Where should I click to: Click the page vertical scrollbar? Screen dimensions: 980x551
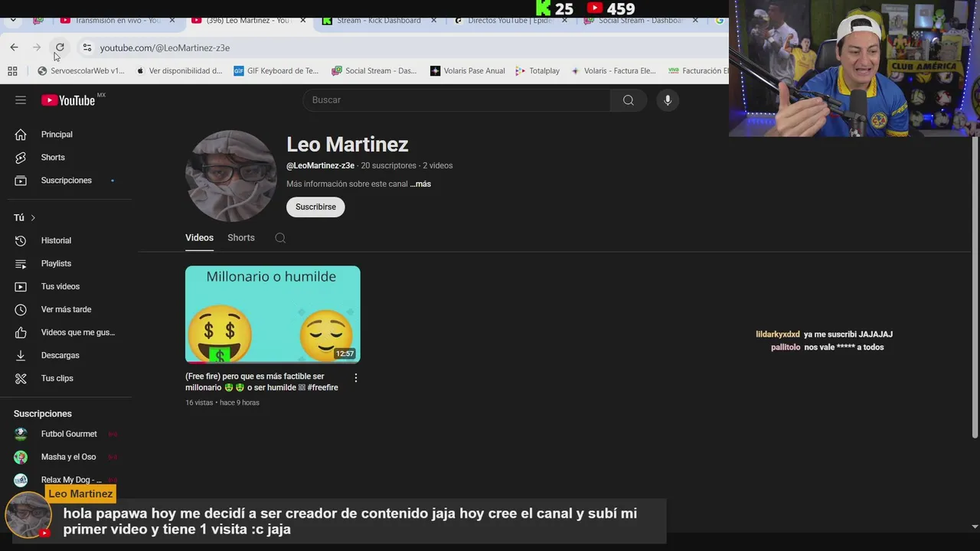pyautogui.click(x=975, y=287)
